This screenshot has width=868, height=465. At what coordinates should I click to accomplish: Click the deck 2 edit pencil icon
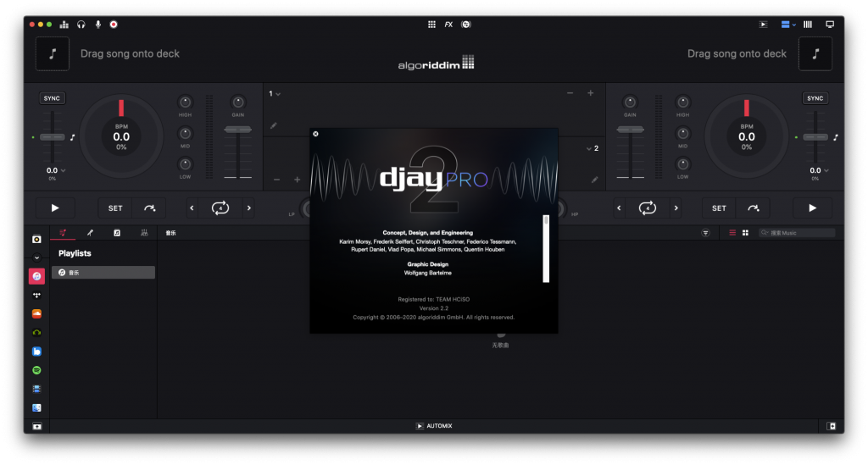[x=594, y=180]
